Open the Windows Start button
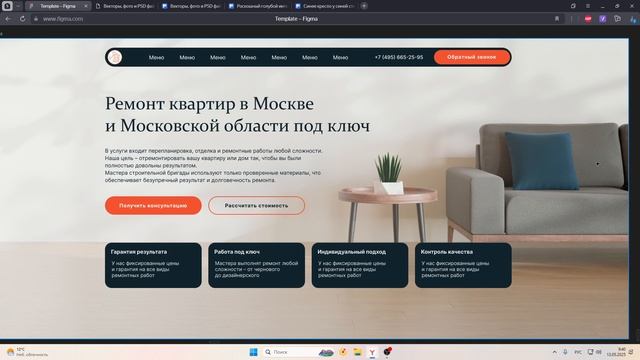This screenshot has width=640, height=360. point(253,352)
